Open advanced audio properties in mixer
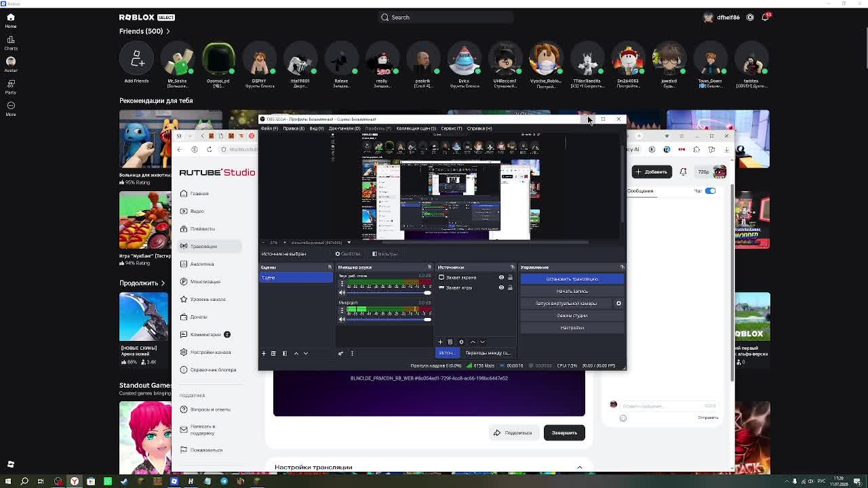Screen dimensions: 868x488 click(340, 353)
